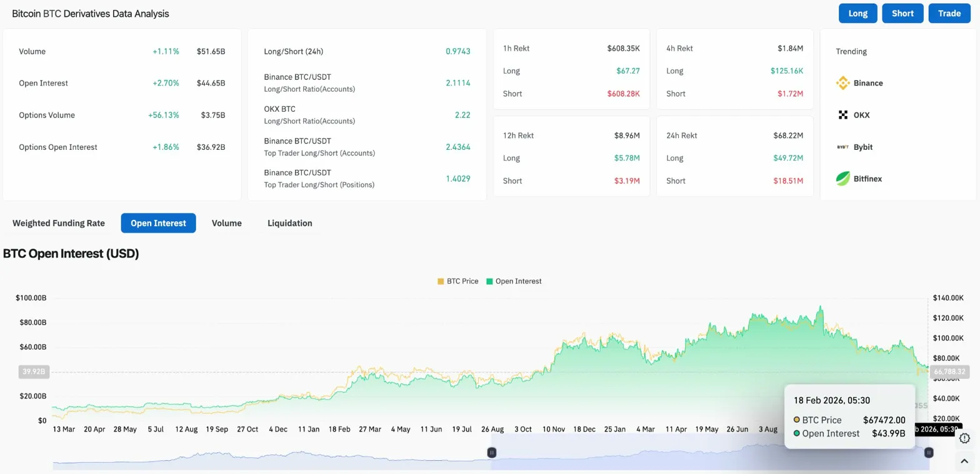Click the alert badge icon at bottom right

(964, 438)
